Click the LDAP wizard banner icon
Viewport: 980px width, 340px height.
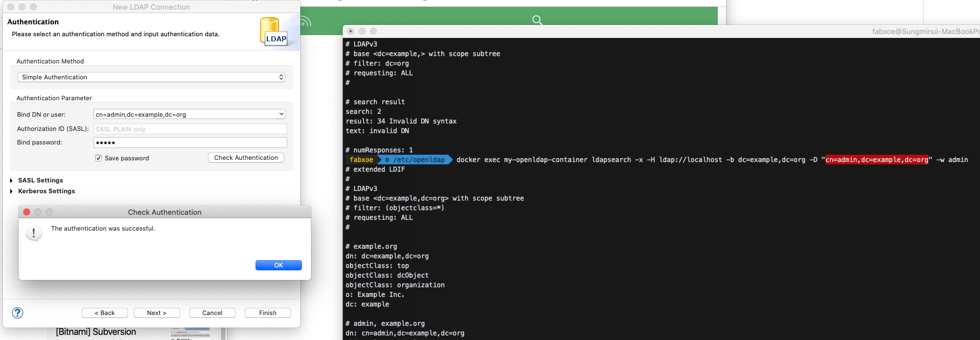(274, 31)
